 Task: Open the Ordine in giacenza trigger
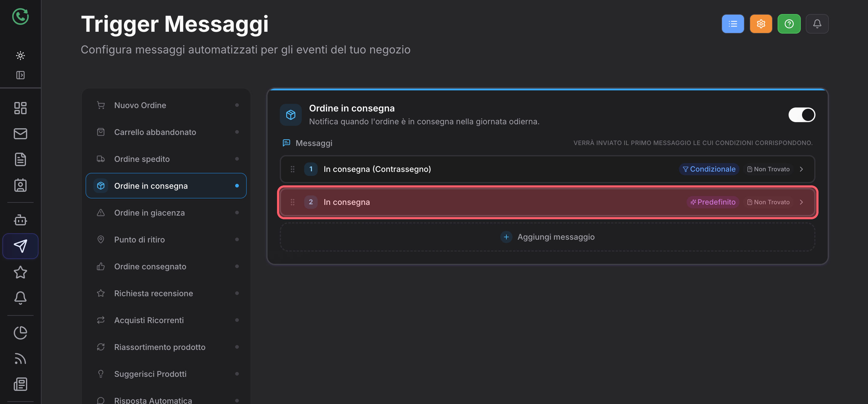pos(166,213)
